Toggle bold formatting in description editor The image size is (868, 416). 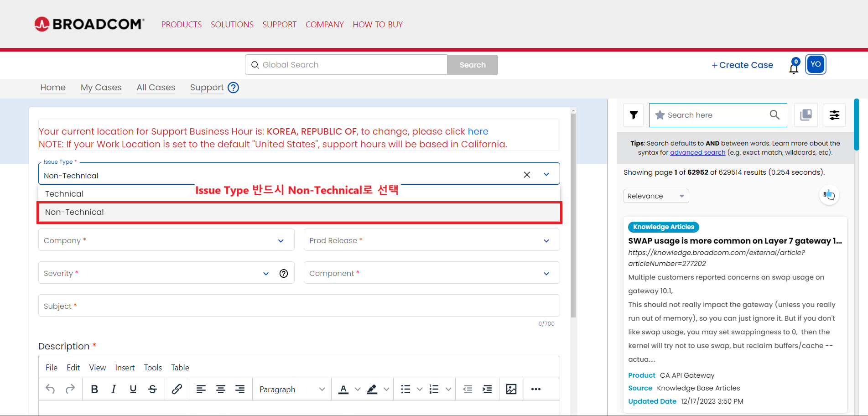click(94, 389)
